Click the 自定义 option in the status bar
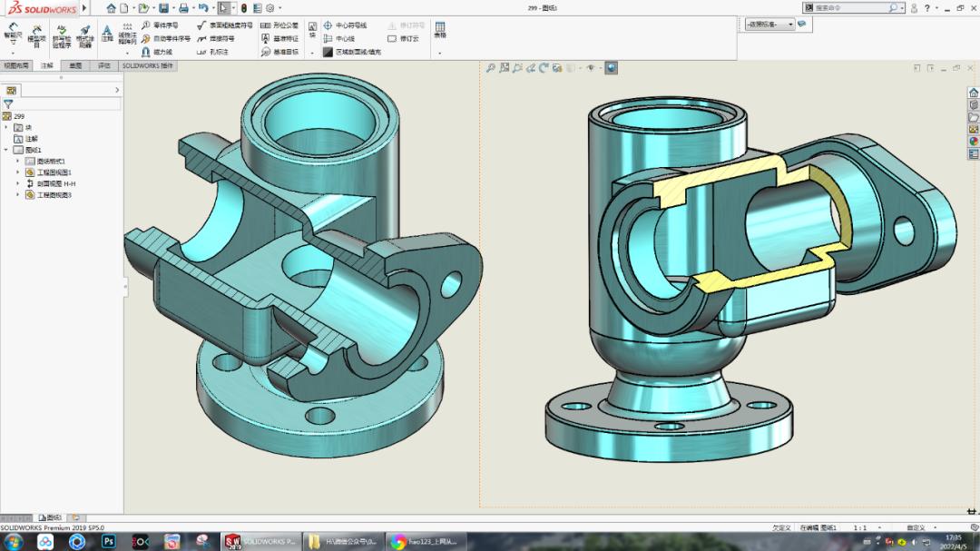The image size is (980, 551). 913,526
